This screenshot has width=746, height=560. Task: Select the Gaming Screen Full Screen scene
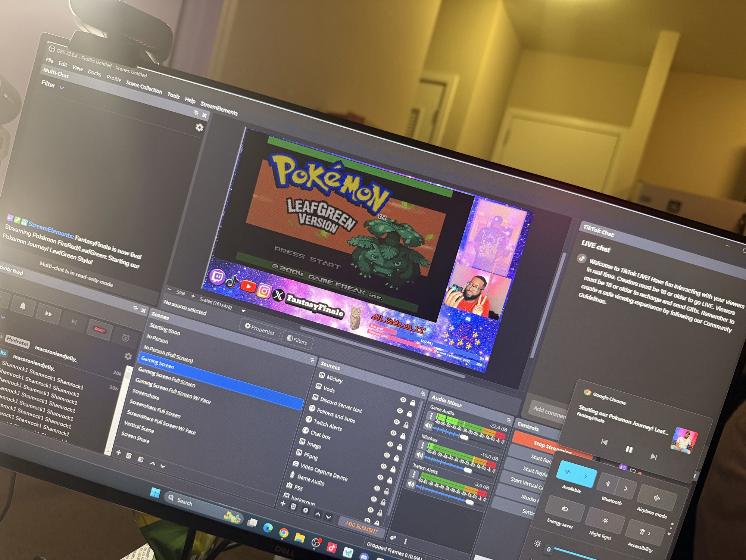click(x=166, y=376)
